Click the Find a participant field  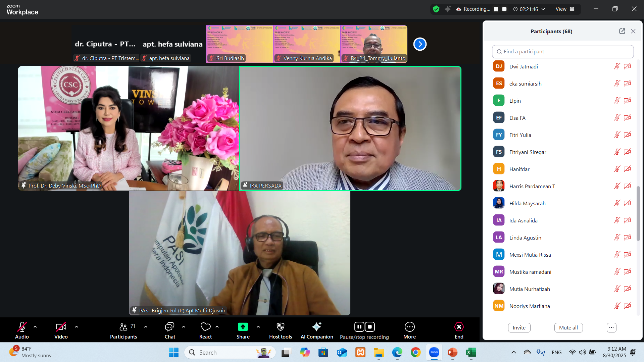coord(562,52)
